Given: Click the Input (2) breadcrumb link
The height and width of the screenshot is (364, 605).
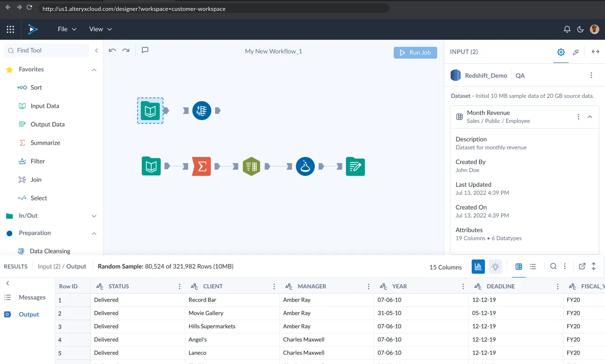Looking at the screenshot, I should (49, 267).
